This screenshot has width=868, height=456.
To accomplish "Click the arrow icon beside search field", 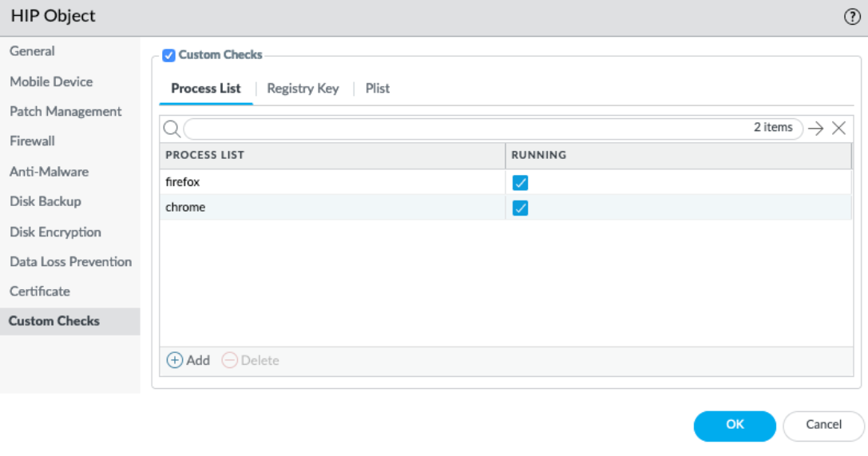I will [815, 129].
